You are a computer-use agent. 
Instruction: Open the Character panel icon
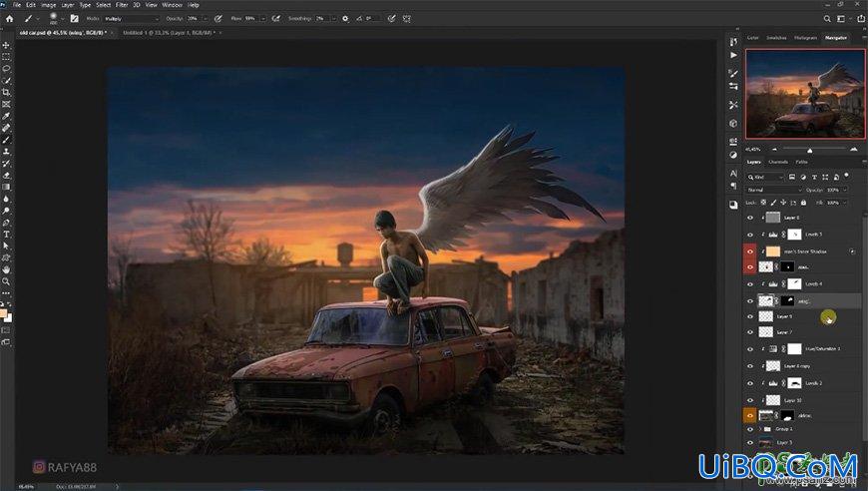tap(733, 174)
